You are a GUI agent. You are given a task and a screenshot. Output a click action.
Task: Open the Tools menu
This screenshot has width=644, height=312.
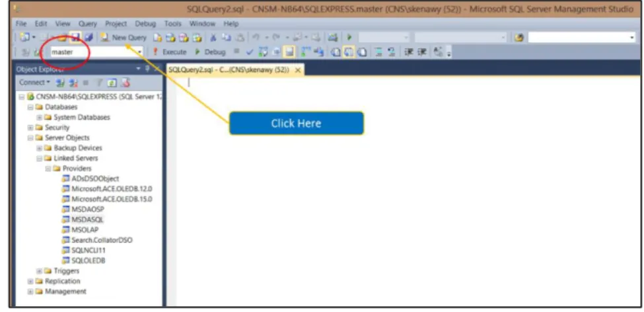coord(173,23)
